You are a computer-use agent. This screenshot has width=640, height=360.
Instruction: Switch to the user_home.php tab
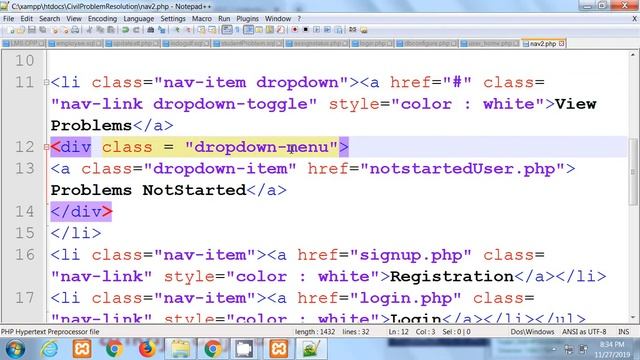(489, 43)
